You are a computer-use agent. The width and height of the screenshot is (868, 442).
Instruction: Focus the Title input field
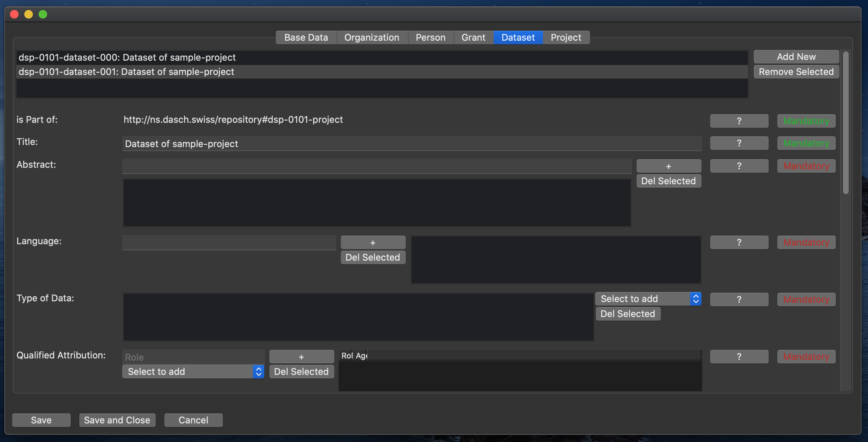(x=412, y=144)
